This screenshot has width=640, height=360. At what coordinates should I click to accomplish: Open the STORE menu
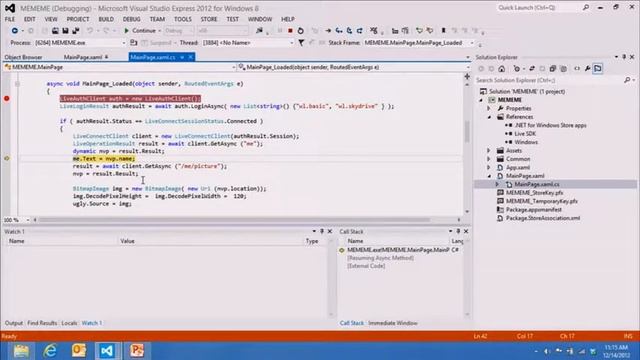pos(209,19)
